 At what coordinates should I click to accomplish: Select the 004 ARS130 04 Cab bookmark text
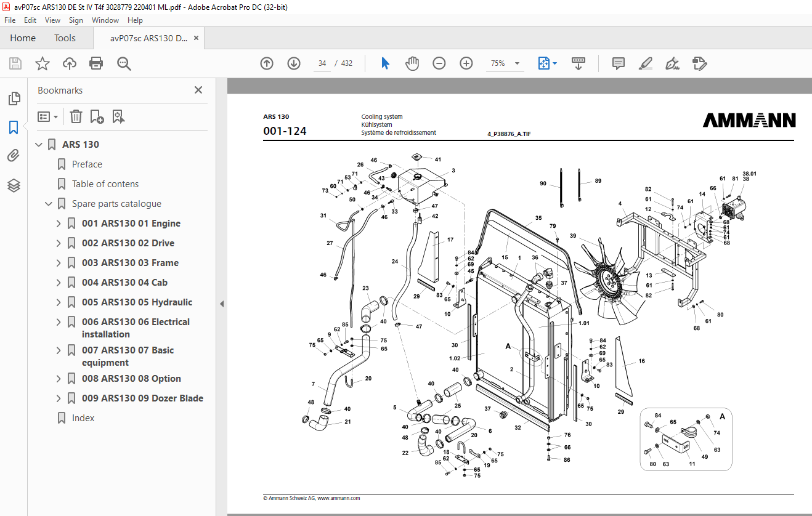[x=124, y=283]
